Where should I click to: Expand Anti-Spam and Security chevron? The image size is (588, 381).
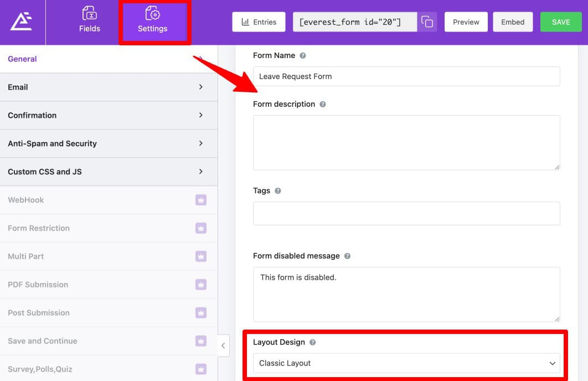(x=201, y=143)
